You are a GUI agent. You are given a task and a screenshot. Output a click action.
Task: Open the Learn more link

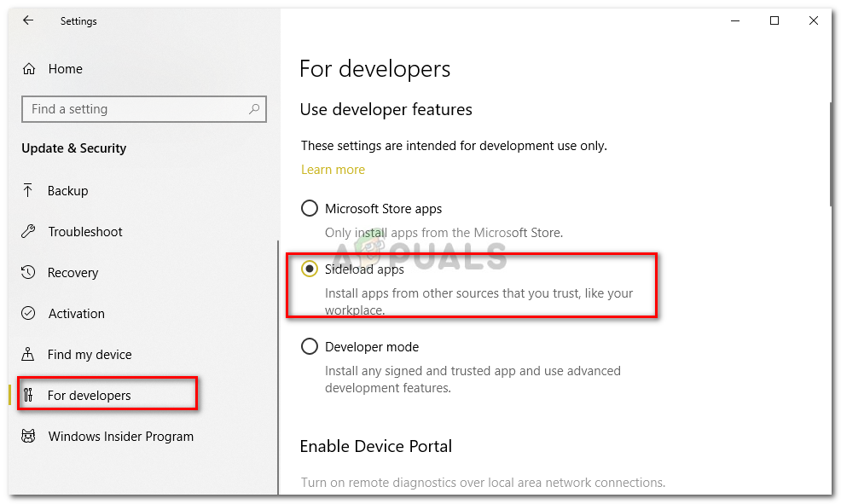[x=333, y=170]
